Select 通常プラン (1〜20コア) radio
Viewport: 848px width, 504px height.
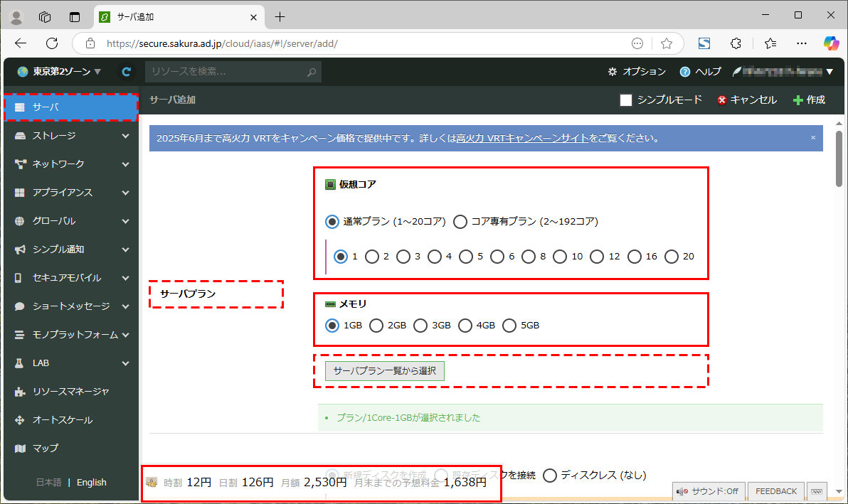(332, 222)
